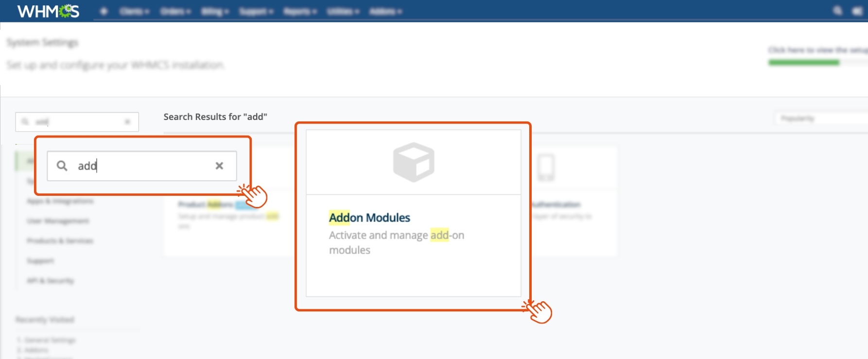
Task: Click the green setup progress bar
Action: 804,62
